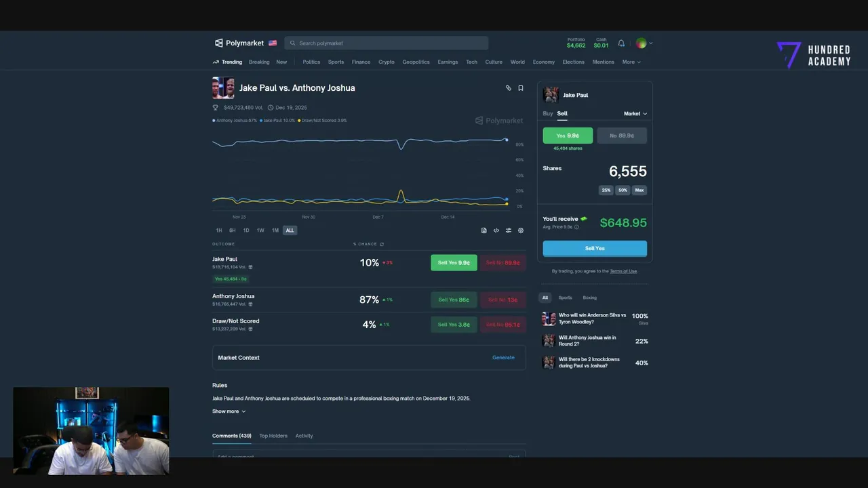Image resolution: width=868 pixels, height=488 pixels.
Task: Click the gift icon under Jake Paul volume
Action: click(250, 267)
